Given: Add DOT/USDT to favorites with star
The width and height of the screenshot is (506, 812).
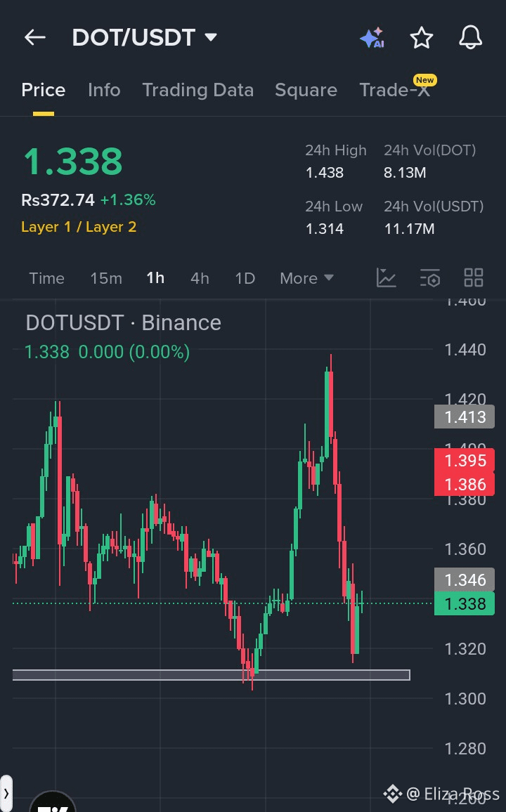Looking at the screenshot, I should pyautogui.click(x=421, y=38).
